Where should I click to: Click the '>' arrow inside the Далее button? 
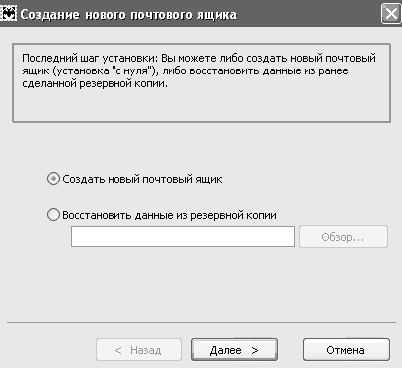point(255,350)
